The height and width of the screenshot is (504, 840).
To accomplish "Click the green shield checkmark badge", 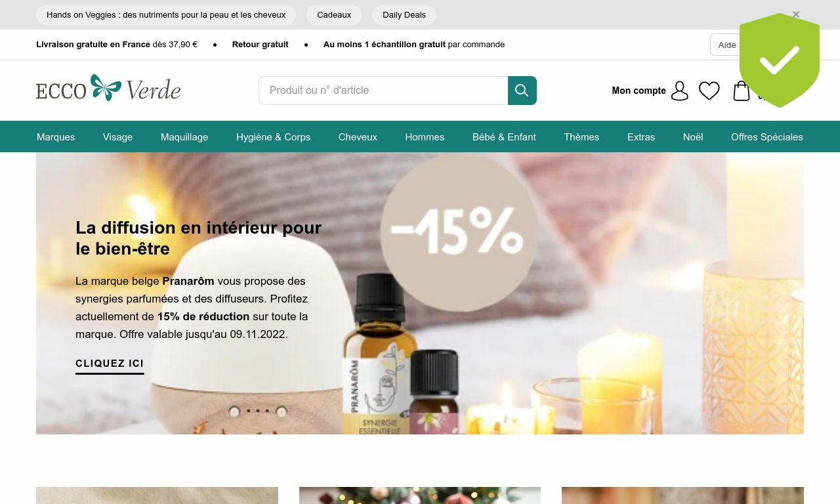I will coord(780,60).
